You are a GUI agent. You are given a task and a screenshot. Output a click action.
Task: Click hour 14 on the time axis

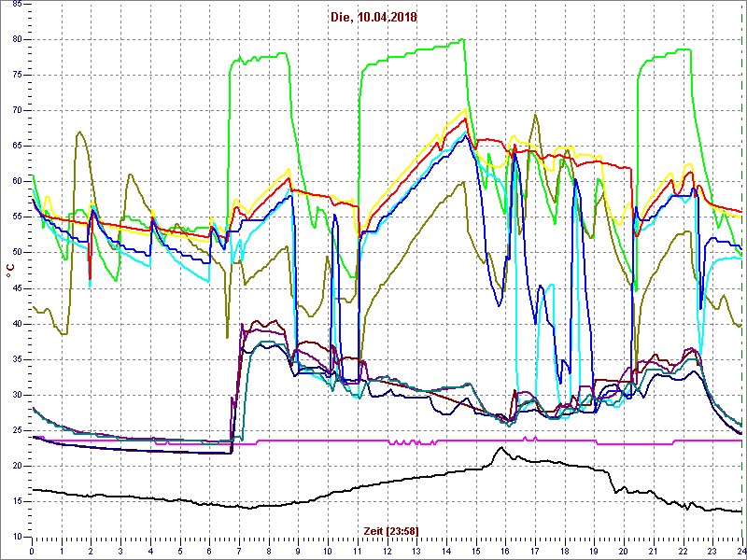(446, 550)
